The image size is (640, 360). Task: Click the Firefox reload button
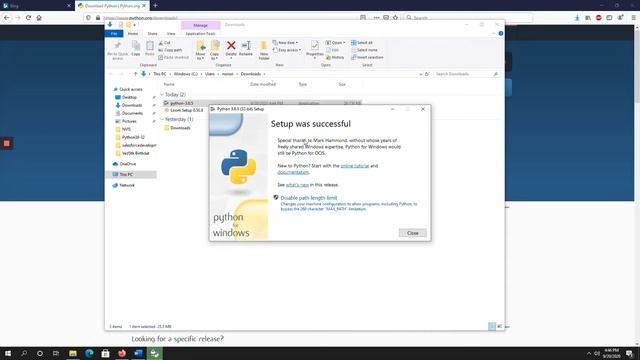tap(28, 18)
